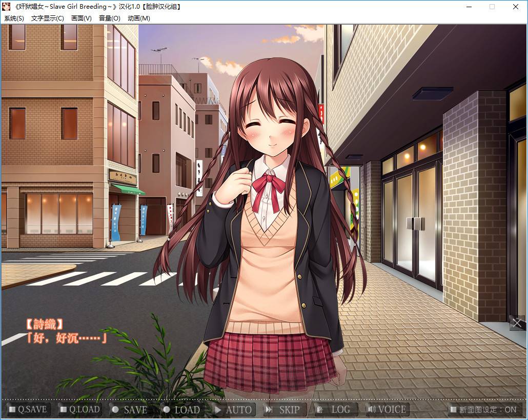Click the Q.SAVE quick save button
Viewport: 528px width, 420px height.
click(29, 410)
